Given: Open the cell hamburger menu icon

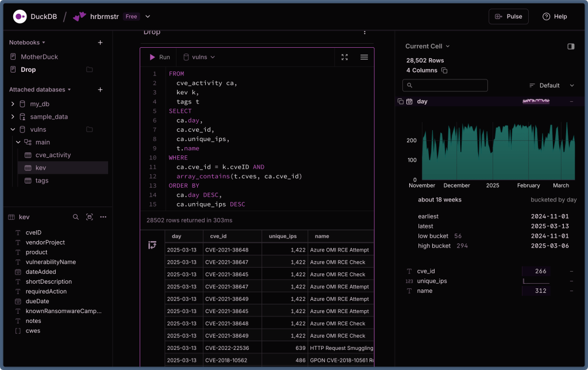Looking at the screenshot, I should tap(364, 57).
